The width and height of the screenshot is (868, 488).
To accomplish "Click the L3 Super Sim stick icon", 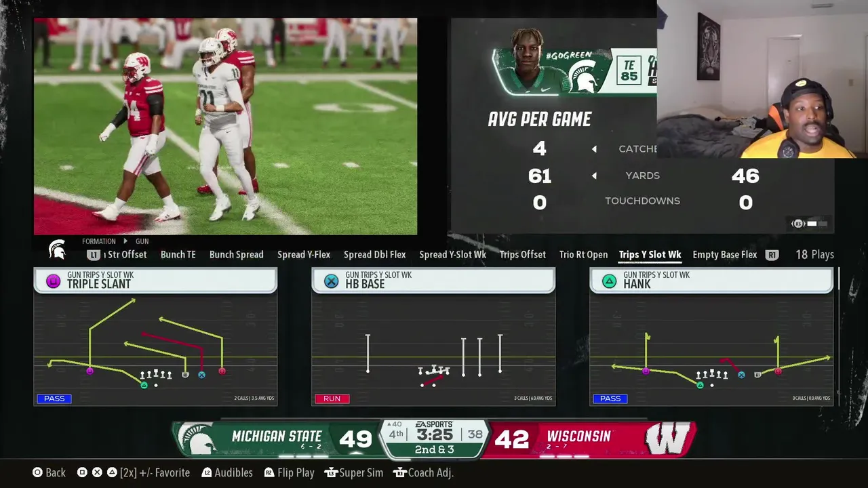I will click(x=330, y=472).
